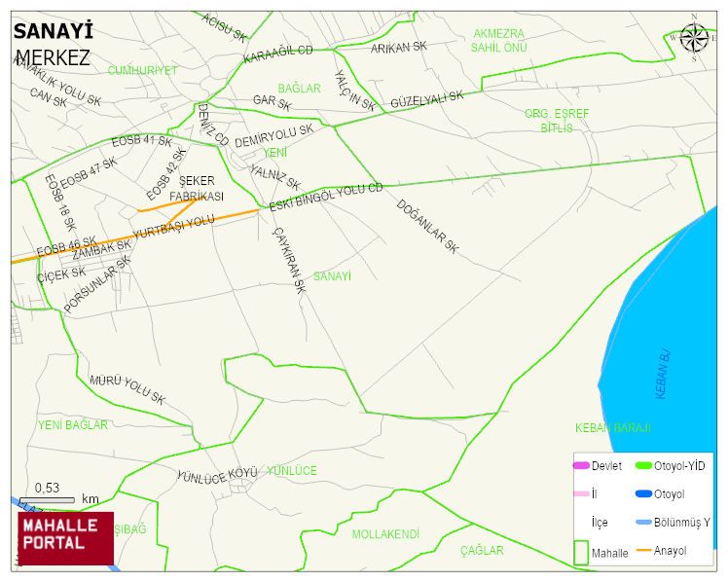Click the ÇAĞLAR neighborhood label
Image resolution: width=728 pixels, height=582 pixels.
point(482,551)
